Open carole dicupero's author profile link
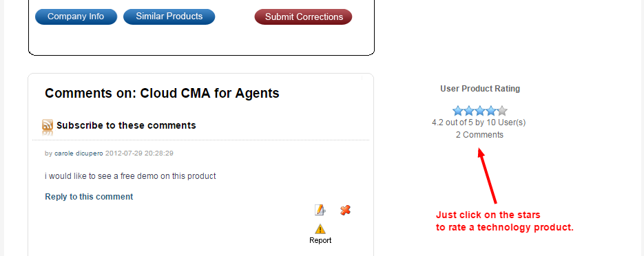This screenshot has width=644, height=256. (79, 153)
